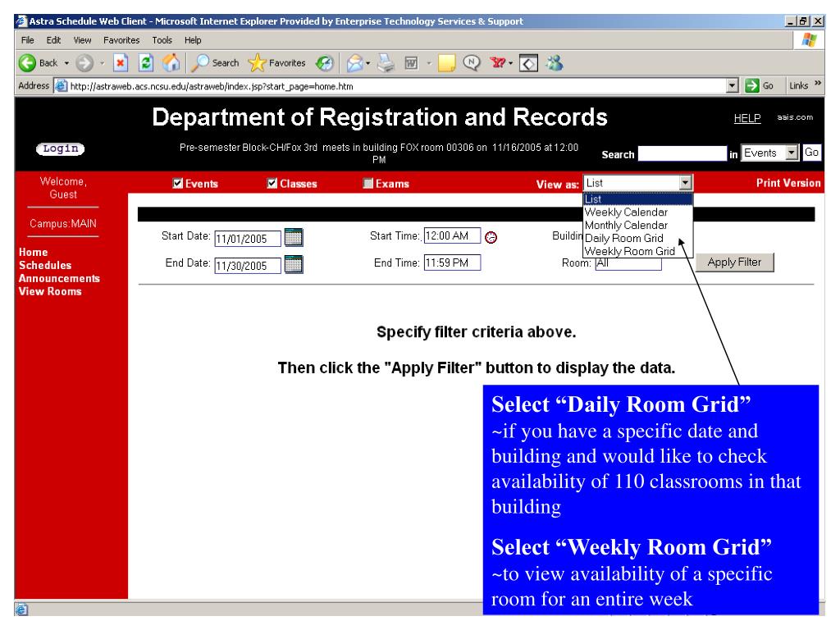This screenshot has width=840, height=630.
Task: Print the page using the printer icon
Action: click(x=386, y=63)
